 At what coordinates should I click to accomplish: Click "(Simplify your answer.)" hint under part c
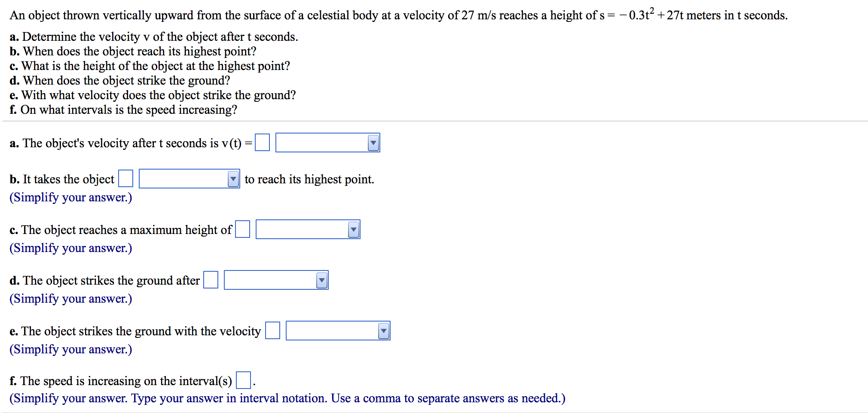point(71,248)
